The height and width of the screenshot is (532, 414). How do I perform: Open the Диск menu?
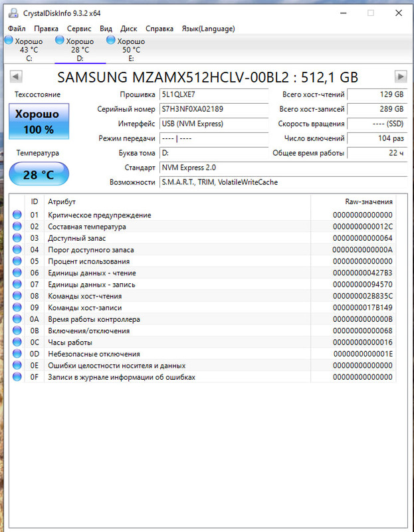(128, 29)
